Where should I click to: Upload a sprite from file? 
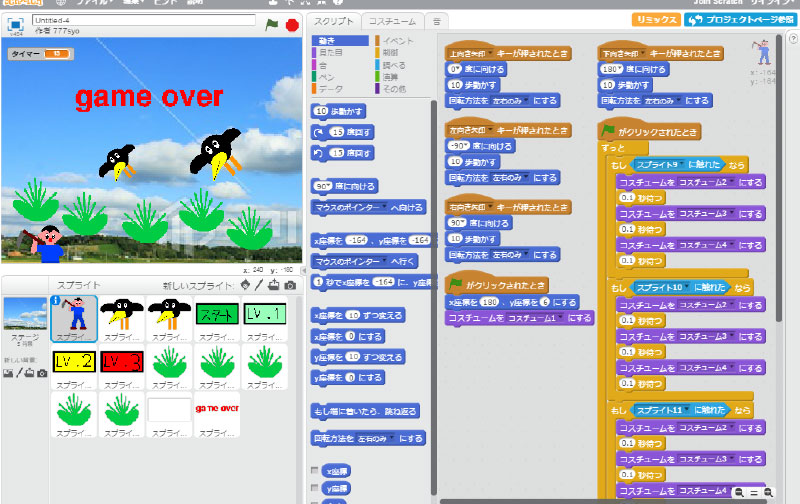pos(274,285)
